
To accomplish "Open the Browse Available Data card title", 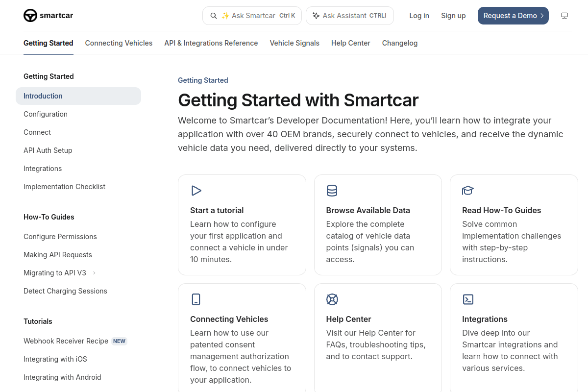I will pos(368,210).
